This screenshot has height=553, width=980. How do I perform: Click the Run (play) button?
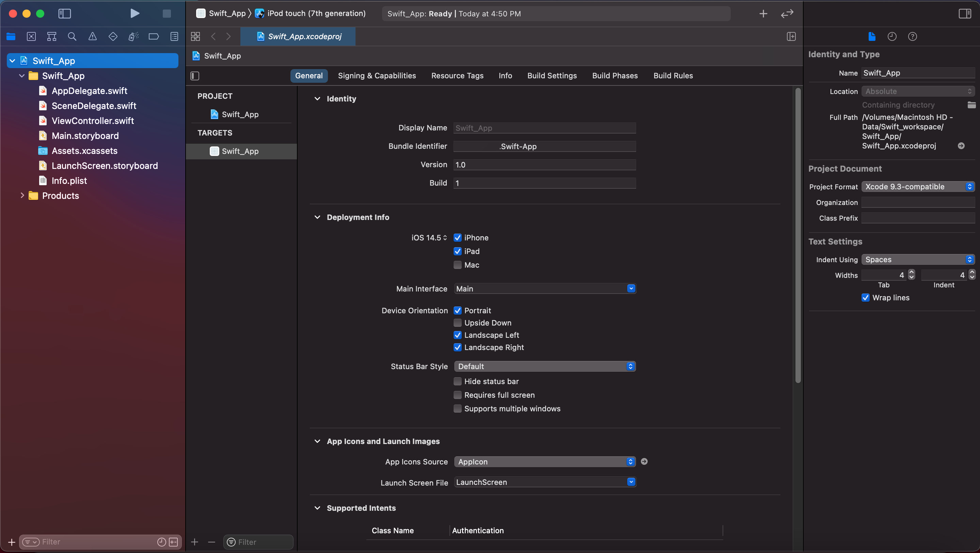pos(135,14)
